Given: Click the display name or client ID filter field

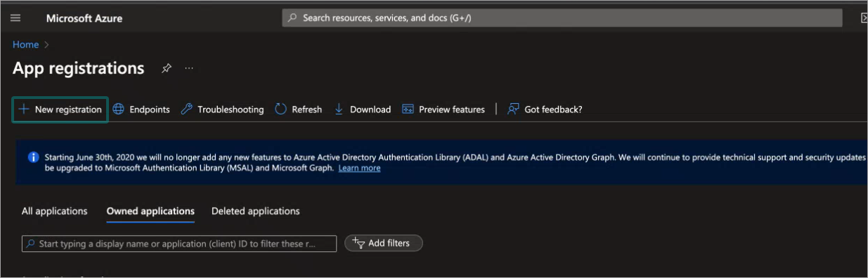Looking at the screenshot, I should [179, 244].
